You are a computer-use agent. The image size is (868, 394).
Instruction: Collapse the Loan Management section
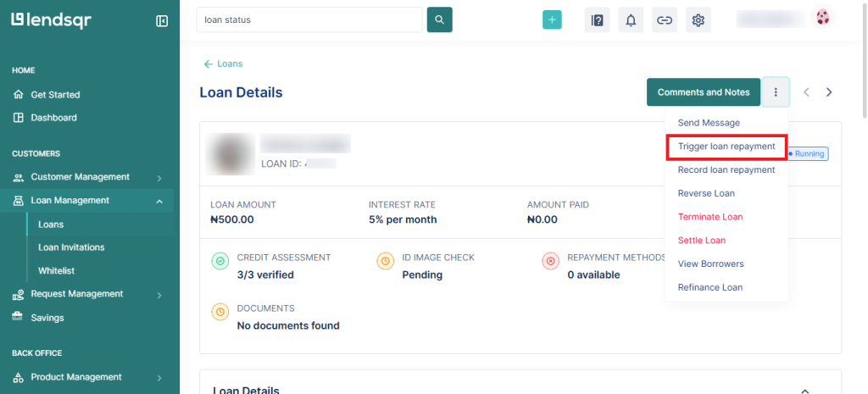click(159, 201)
